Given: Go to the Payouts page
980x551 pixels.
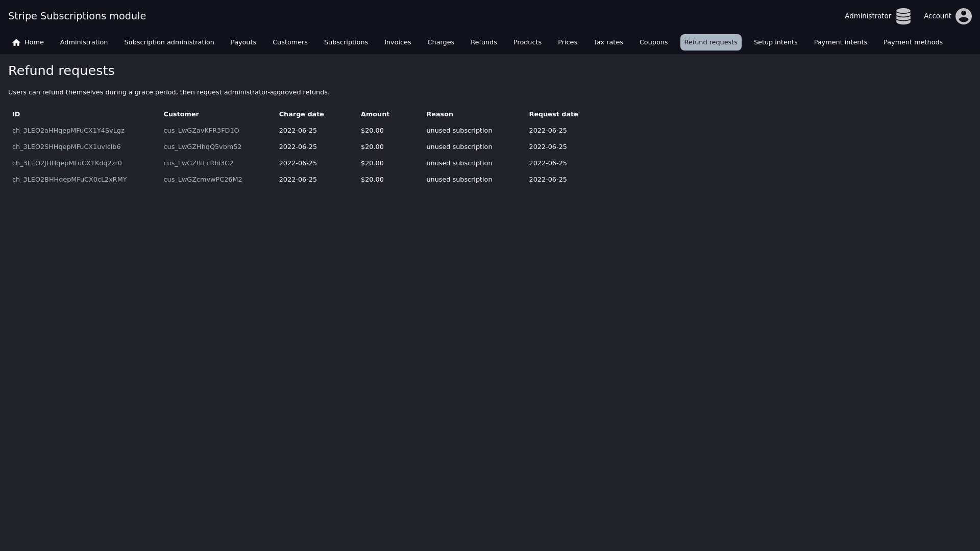Looking at the screenshot, I should point(243,42).
